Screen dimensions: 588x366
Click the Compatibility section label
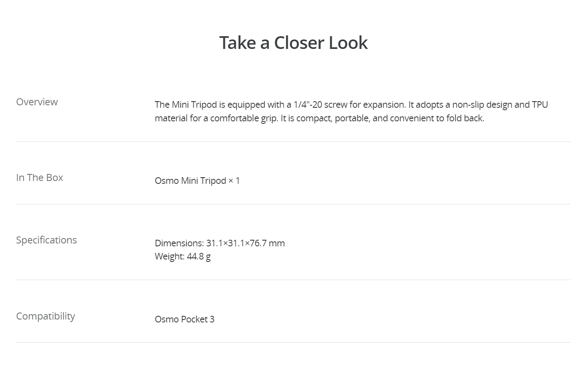[46, 317]
